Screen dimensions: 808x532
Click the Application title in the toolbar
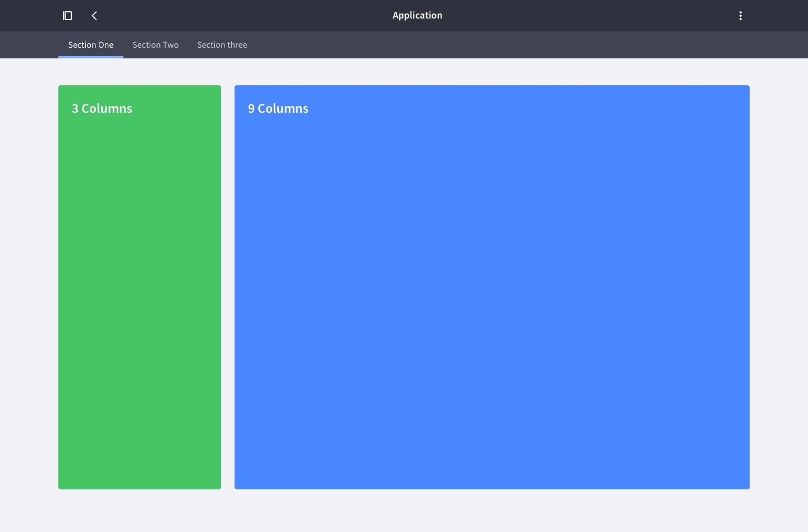tap(417, 15)
